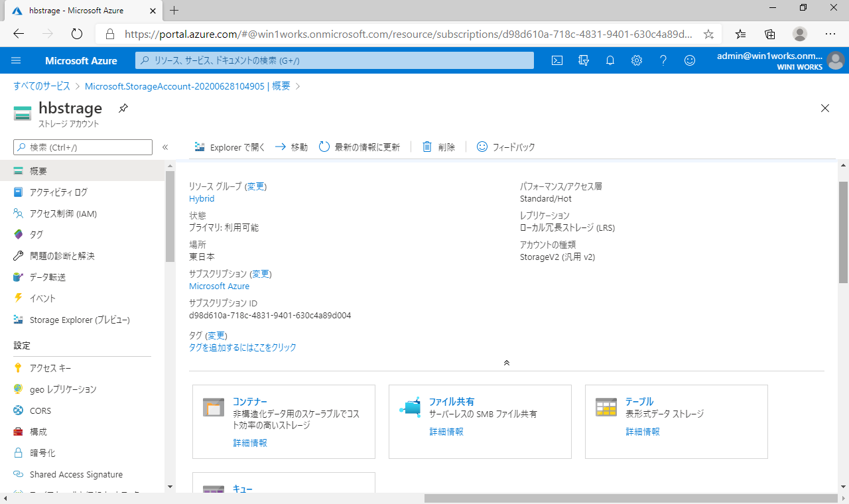Add page to favorites with the star icon
Viewport: 849px width, 504px height.
[x=708, y=34]
